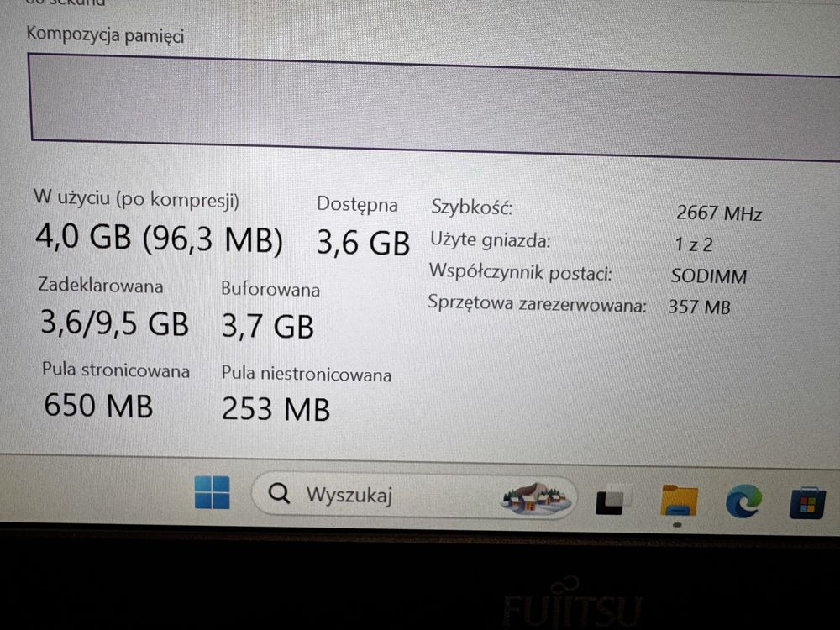This screenshot has width=840, height=630.
Task: Click the 4,0 GB (96,3 MB) in-use value
Action: click(159, 238)
